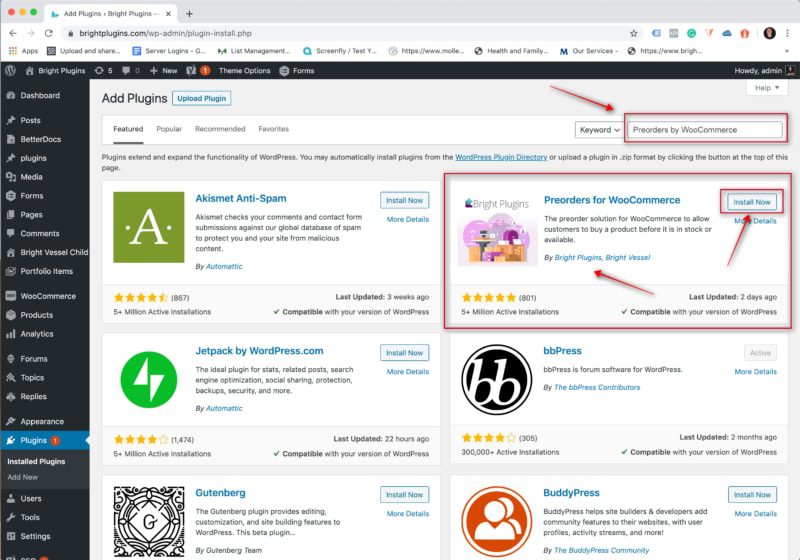The image size is (800, 560).
Task: Open comments bubble icon in admin bar
Action: point(126,71)
